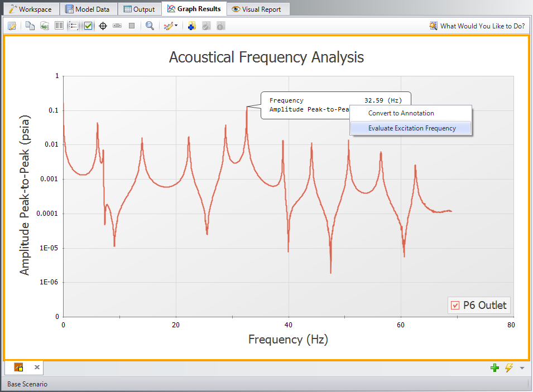Open the notepad edit icon in toolbar

pyautogui.click(x=12, y=26)
